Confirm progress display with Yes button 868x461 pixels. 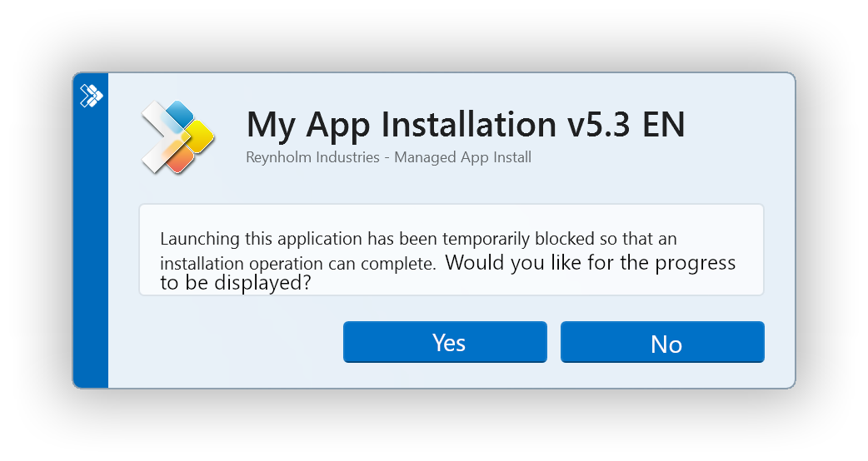(445, 342)
